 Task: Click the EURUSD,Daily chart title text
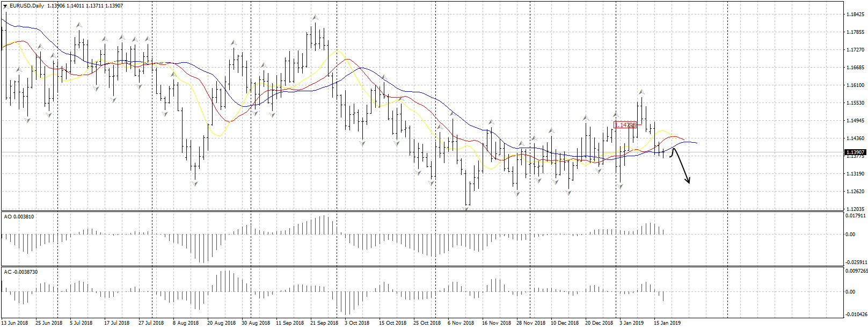pos(27,6)
